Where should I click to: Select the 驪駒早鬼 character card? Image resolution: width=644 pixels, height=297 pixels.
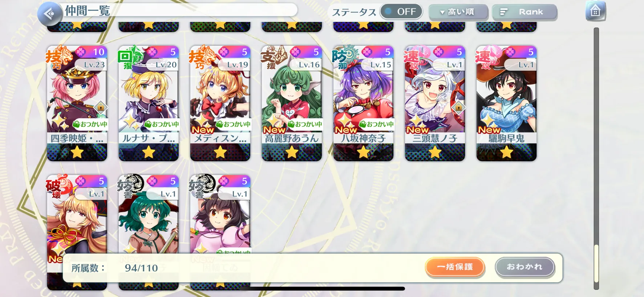click(x=506, y=103)
